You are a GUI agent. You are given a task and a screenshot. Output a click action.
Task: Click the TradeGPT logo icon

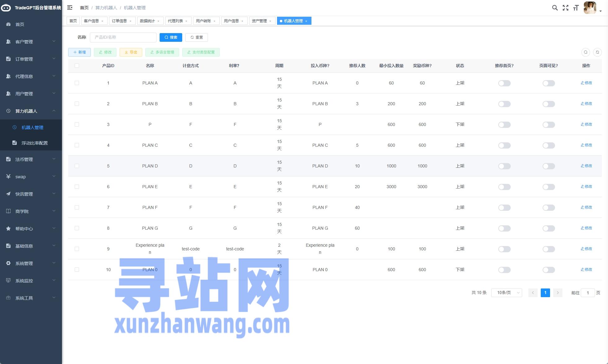[x=6, y=8]
